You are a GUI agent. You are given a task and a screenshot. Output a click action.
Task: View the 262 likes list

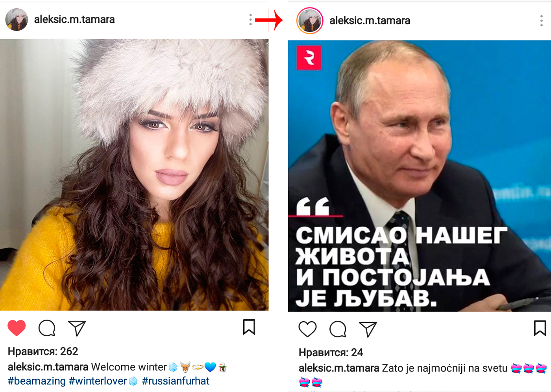coord(43,351)
